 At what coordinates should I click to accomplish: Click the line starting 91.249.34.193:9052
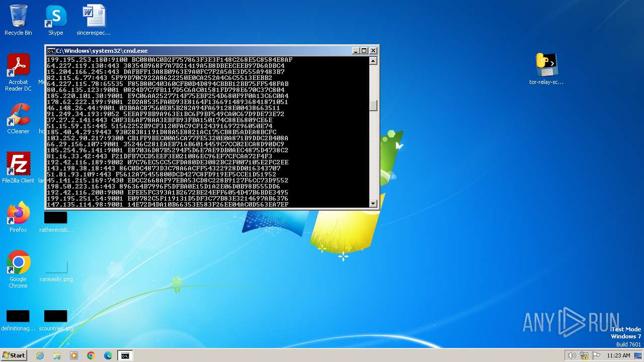166,114
